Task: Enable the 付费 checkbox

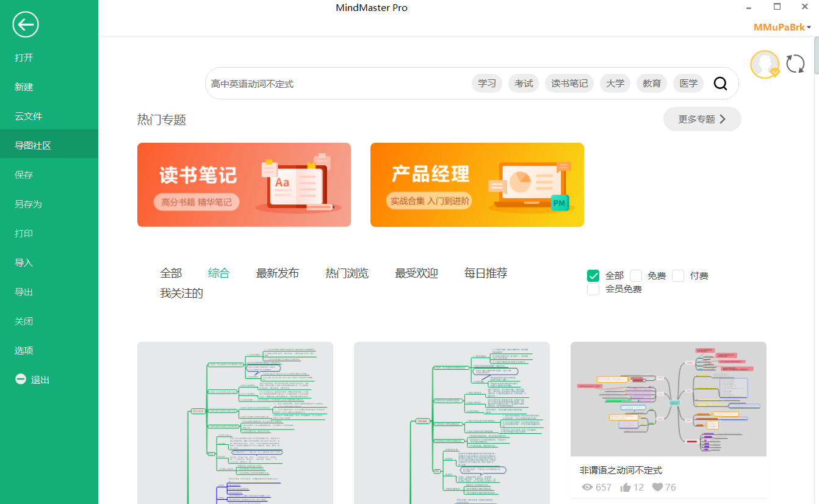Action: (x=678, y=276)
